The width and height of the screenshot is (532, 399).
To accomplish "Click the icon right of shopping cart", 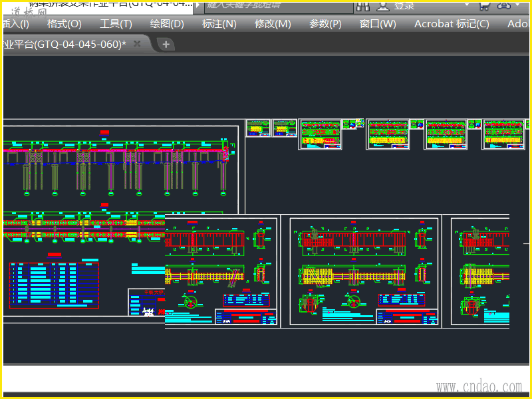I will coord(504,5).
